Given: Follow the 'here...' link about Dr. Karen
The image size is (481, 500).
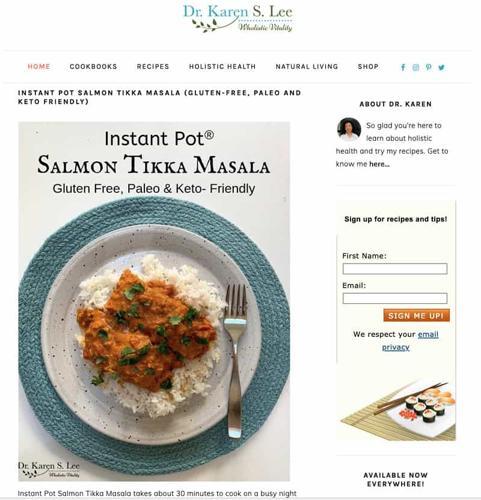Looking at the screenshot, I should tap(379, 164).
